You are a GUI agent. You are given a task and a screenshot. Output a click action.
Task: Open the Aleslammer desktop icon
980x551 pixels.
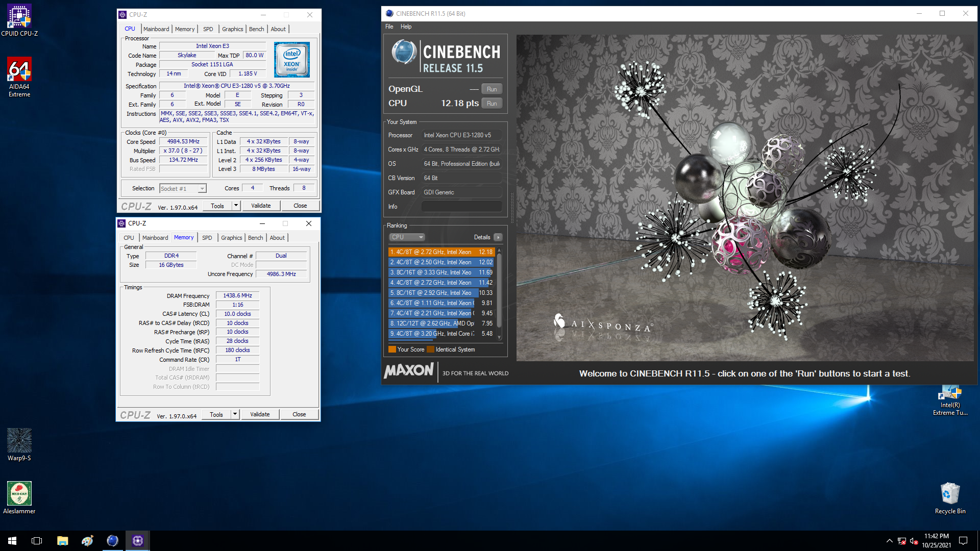pos(19,497)
